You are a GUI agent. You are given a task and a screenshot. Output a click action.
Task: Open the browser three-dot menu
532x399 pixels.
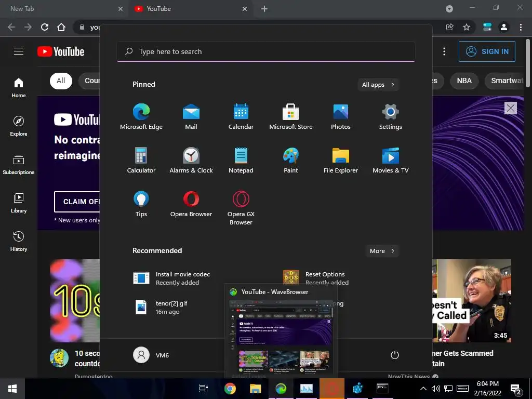(521, 27)
